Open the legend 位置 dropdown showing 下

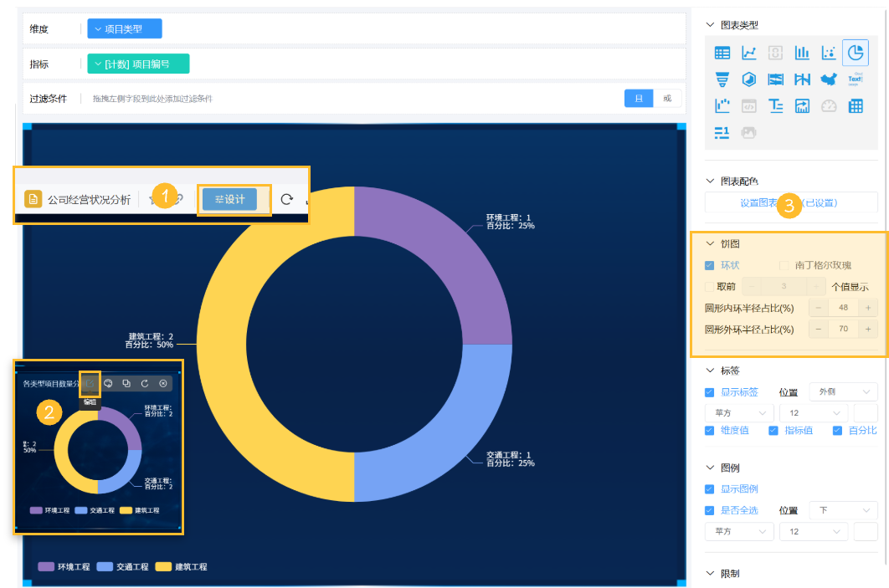coord(843,510)
